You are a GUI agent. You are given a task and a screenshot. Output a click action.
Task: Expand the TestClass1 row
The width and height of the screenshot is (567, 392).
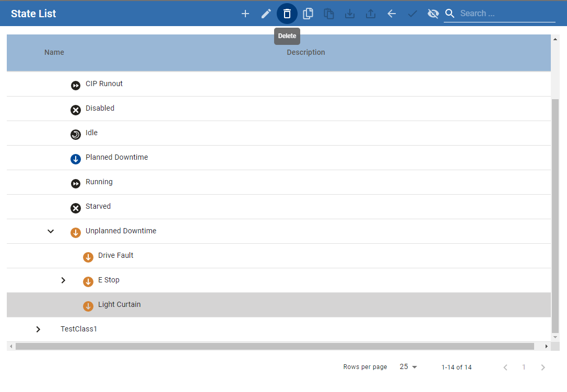(x=38, y=329)
